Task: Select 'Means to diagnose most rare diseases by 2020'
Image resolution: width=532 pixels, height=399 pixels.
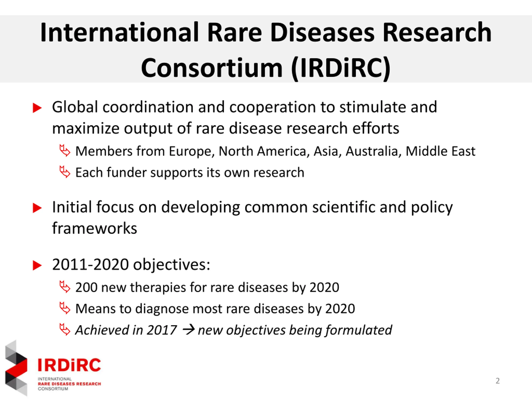Action: pos(215,309)
